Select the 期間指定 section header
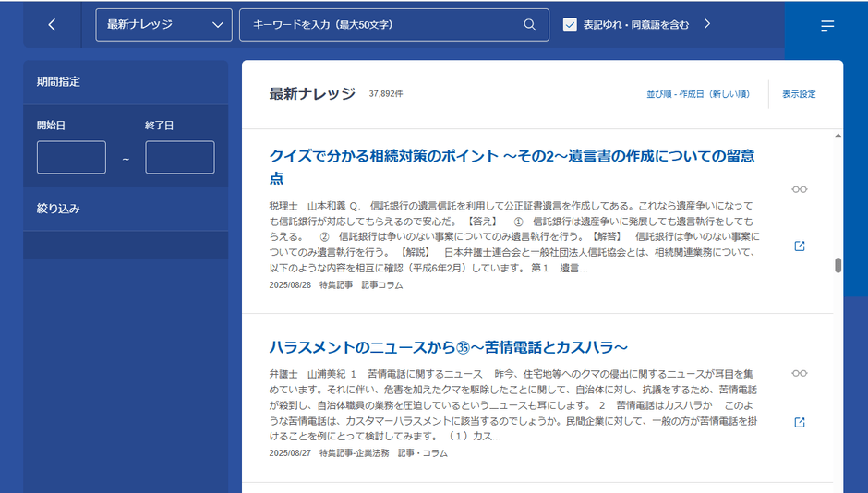Screen dimensions: 868x493 click(59, 81)
